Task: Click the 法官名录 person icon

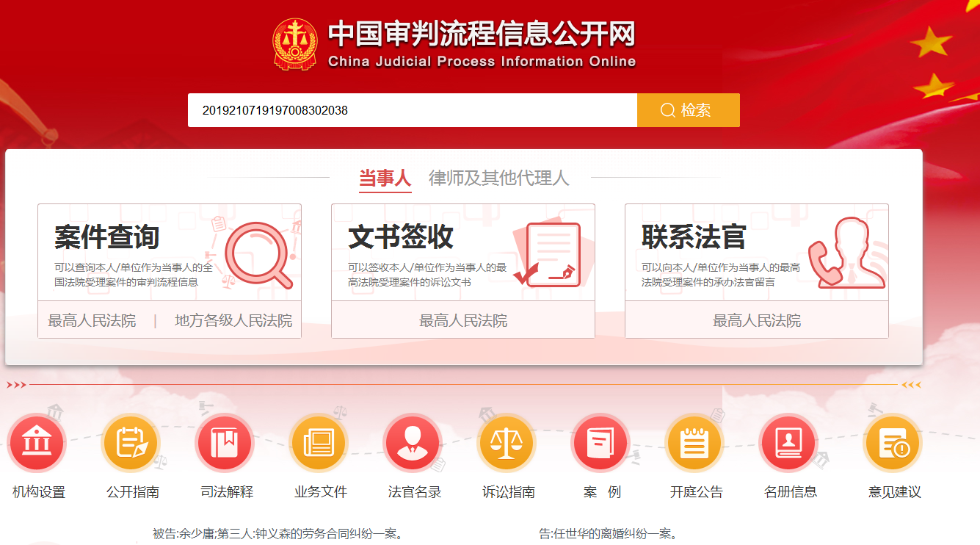Action: click(x=413, y=444)
